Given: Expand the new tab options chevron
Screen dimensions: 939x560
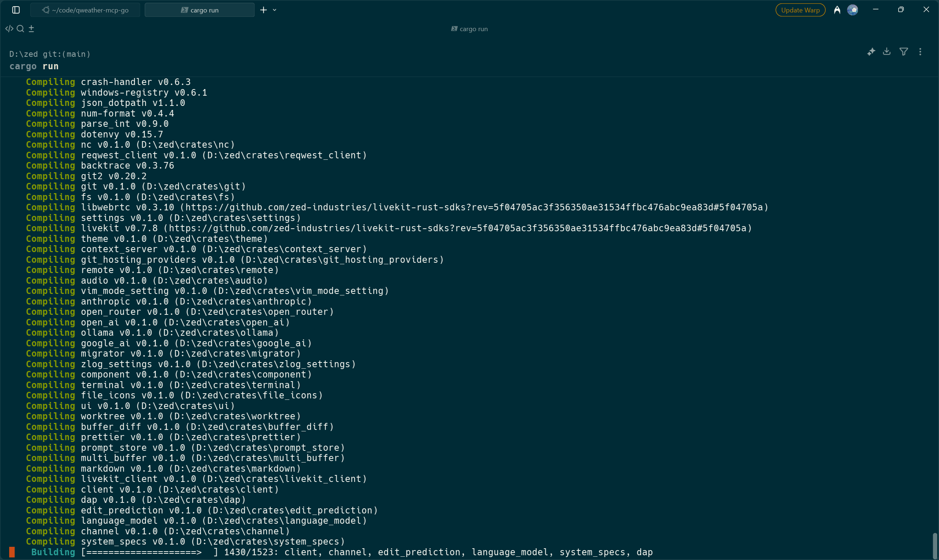Looking at the screenshot, I should (274, 10).
